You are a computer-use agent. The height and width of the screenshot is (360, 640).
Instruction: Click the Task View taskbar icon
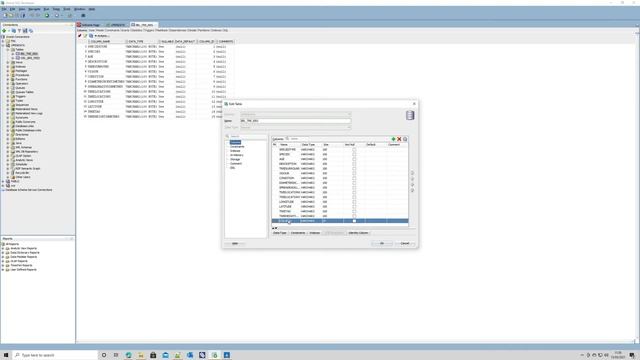point(116,355)
